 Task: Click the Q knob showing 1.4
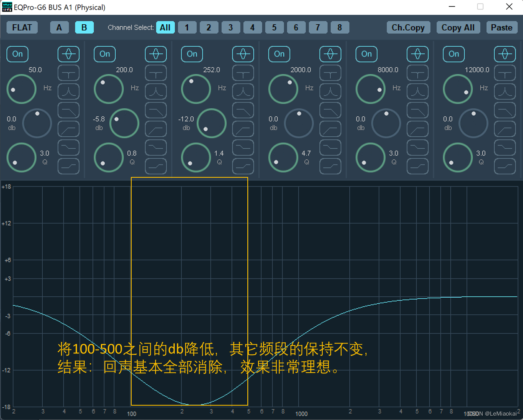[x=196, y=157]
